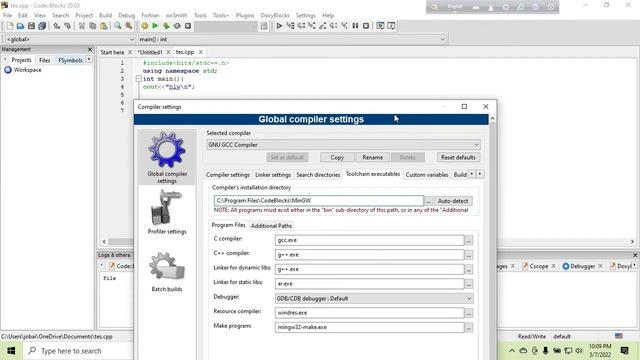Click the C++ compiler g++.exe field

pyautogui.click(x=369, y=255)
